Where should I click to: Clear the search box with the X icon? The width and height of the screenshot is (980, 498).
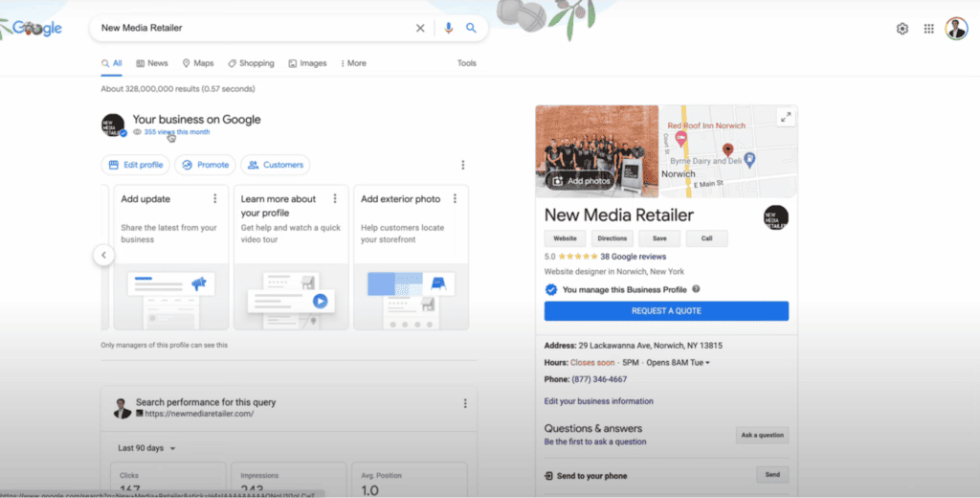420,28
